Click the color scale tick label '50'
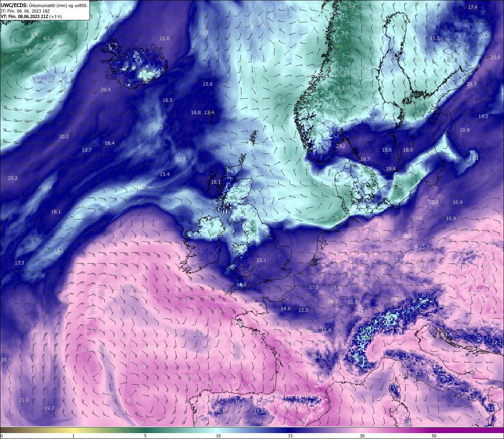Screen dimensions: 504x439 click(434, 436)
